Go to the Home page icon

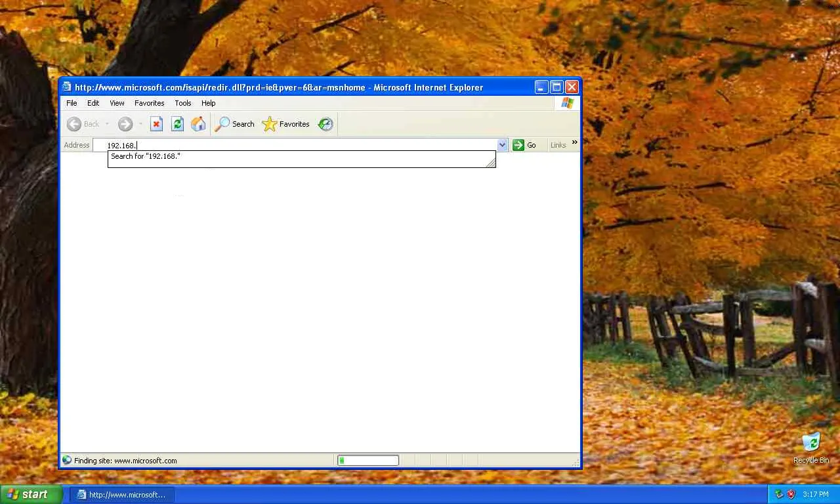point(198,124)
